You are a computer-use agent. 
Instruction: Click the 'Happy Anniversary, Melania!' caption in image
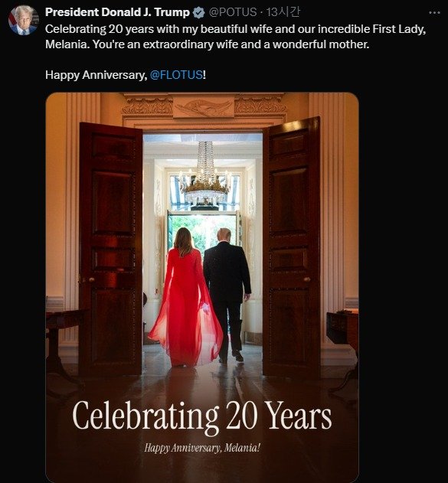coord(202,448)
